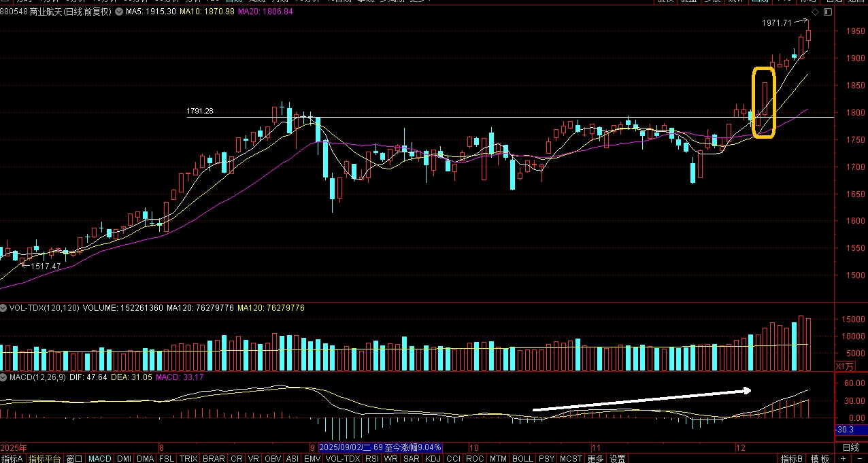Switch to the VR indicator
Screen dimensions: 868x463
254,458
